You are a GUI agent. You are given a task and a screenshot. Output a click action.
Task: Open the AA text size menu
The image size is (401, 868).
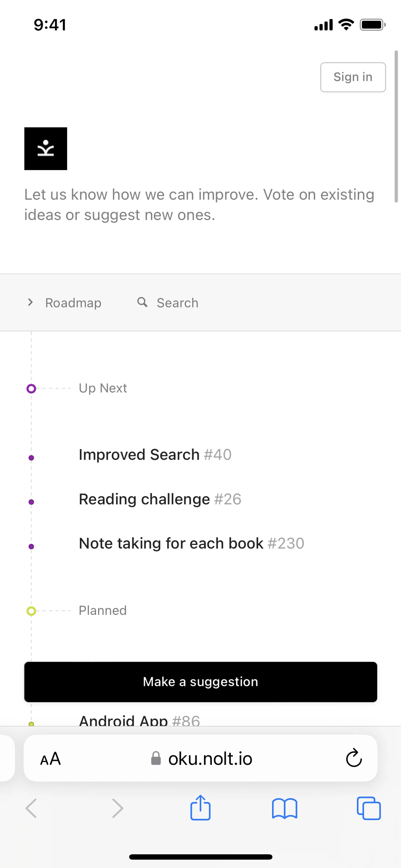(x=51, y=759)
